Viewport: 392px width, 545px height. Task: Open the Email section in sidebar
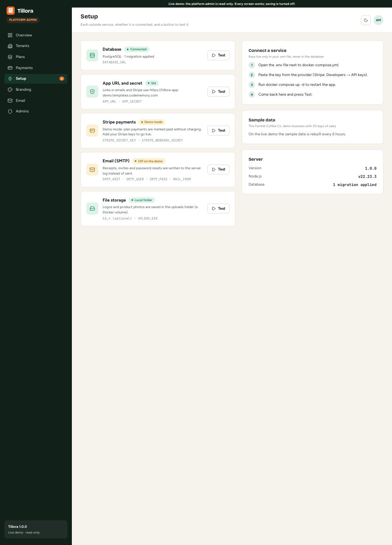coord(36,101)
